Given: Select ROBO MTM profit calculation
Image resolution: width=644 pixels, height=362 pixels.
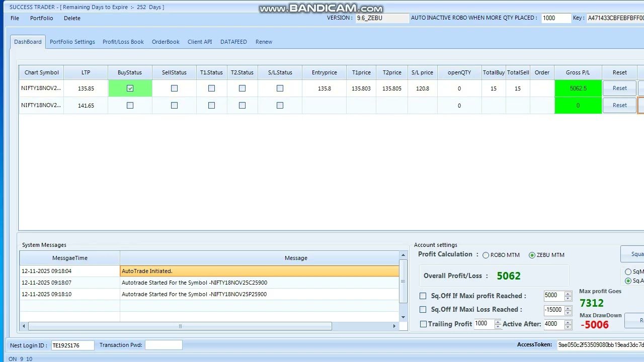Looking at the screenshot, I should pyautogui.click(x=486, y=255).
